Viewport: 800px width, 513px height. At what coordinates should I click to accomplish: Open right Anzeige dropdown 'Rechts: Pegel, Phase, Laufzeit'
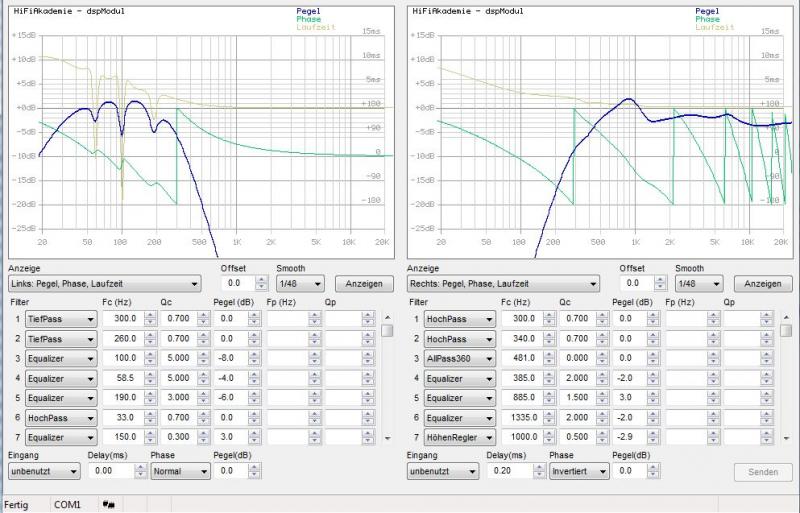[503, 284]
